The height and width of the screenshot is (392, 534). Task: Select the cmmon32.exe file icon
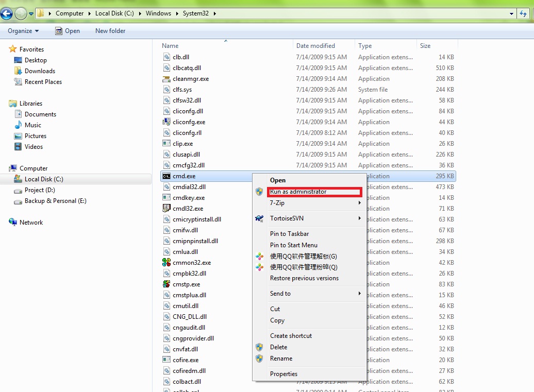[x=166, y=262]
